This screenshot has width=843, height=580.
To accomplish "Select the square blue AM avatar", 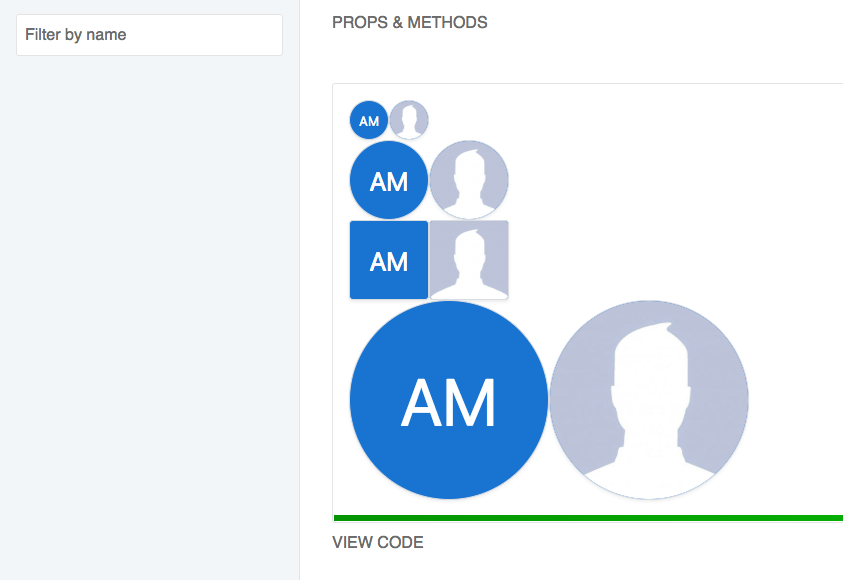I will (x=388, y=260).
